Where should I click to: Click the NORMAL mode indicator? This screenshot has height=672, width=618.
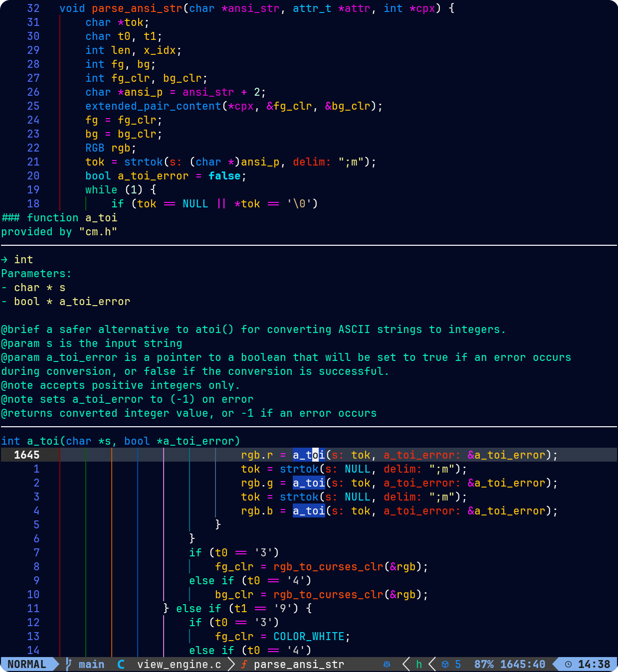point(27,665)
